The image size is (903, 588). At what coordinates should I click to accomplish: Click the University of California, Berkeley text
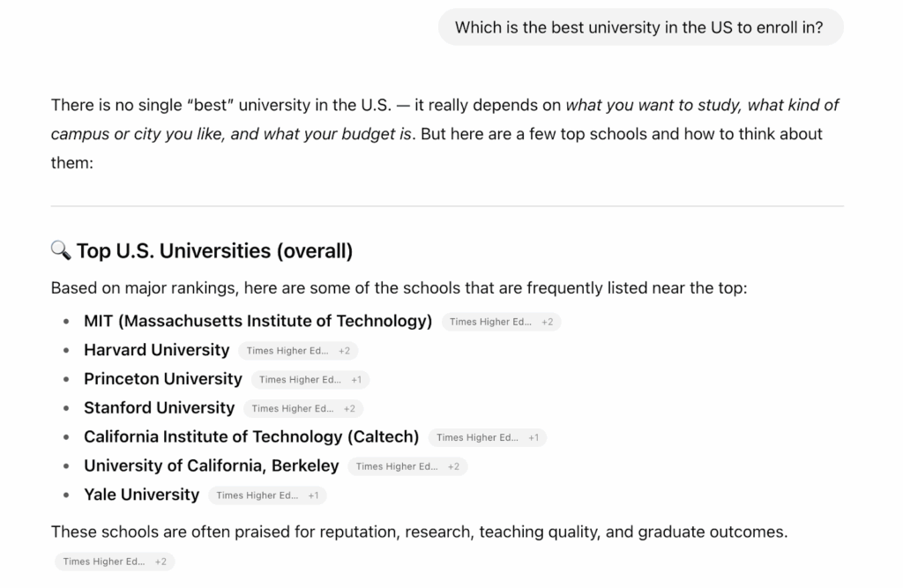click(211, 465)
